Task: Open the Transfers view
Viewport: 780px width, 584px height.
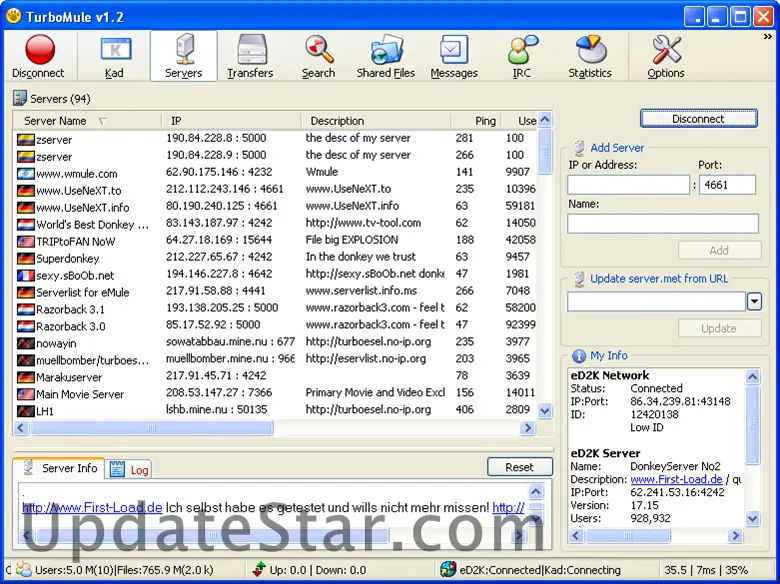Action: [250, 56]
